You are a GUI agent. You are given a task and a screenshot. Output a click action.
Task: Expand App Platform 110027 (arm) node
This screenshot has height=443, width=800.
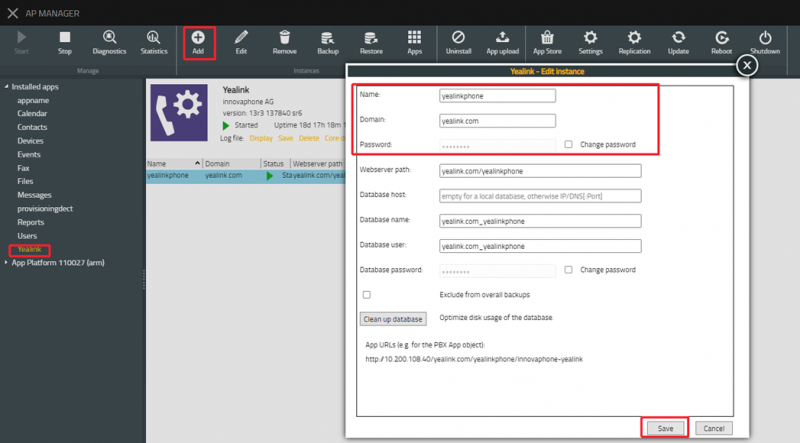point(6,263)
